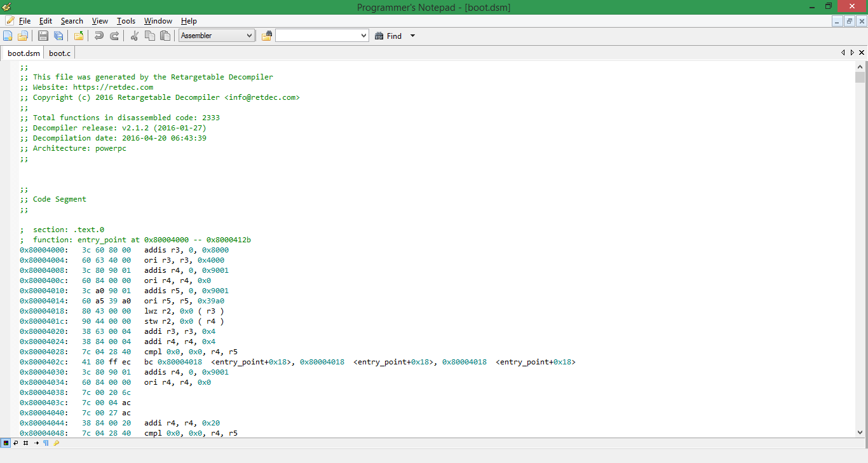The image size is (868, 463).
Task: Minimize the boot.dsm document child window
Action: pyautogui.click(x=837, y=21)
